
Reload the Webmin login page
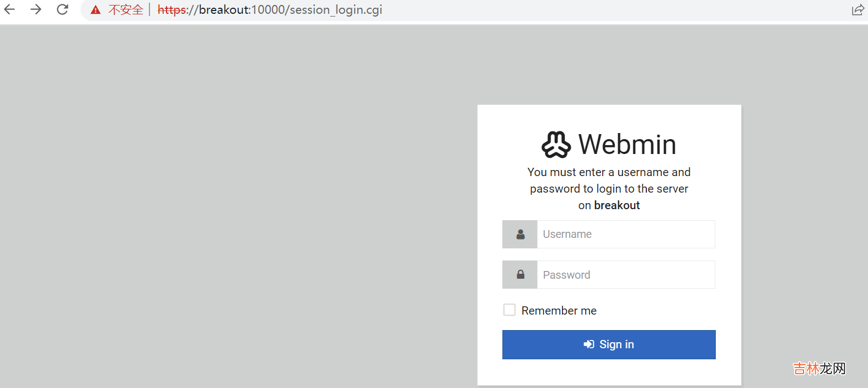62,9
